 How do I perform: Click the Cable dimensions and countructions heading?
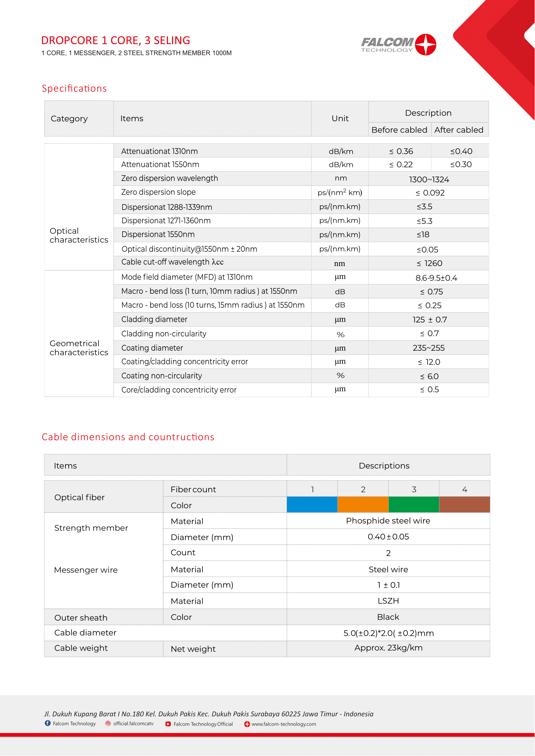(128, 437)
